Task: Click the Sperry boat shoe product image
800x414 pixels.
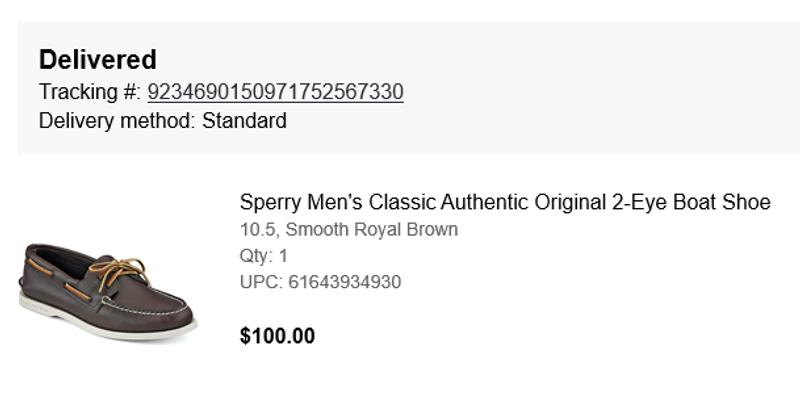Action: (108, 290)
